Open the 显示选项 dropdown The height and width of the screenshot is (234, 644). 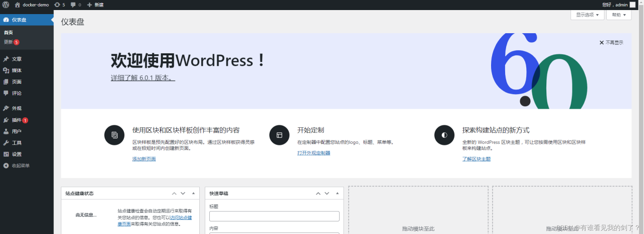(587, 15)
